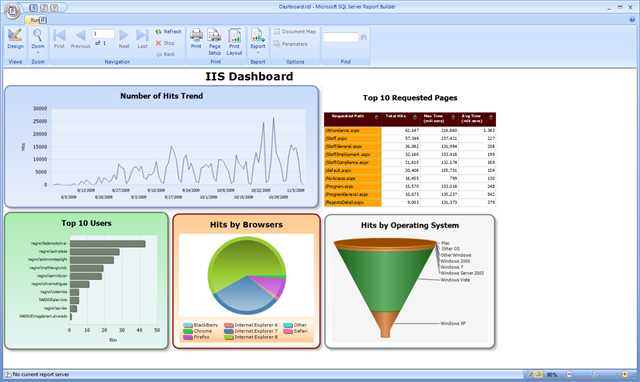Viewport: 640px width, 382px height.
Task: Print the report
Action: pos(196,39)
